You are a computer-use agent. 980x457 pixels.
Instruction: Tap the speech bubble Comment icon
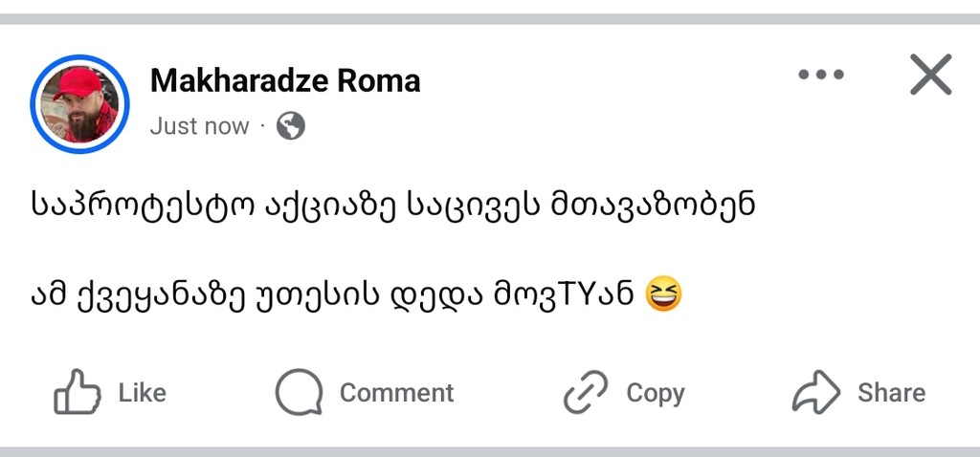click(300, 393)
